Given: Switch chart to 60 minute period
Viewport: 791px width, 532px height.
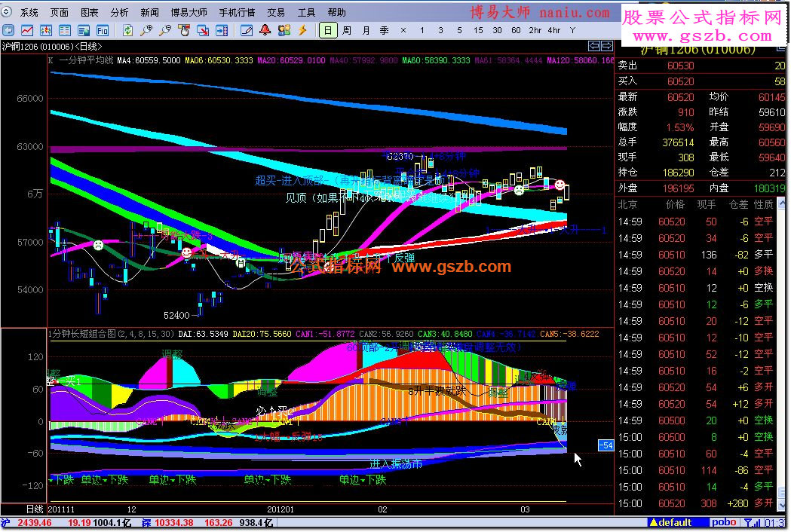Looking at the screenshot, I should 516,31.
